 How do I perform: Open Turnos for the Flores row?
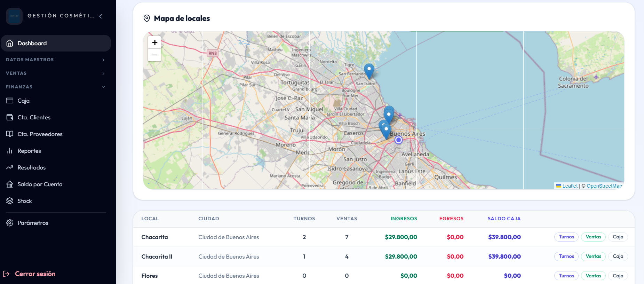click(x=566, y=276)
